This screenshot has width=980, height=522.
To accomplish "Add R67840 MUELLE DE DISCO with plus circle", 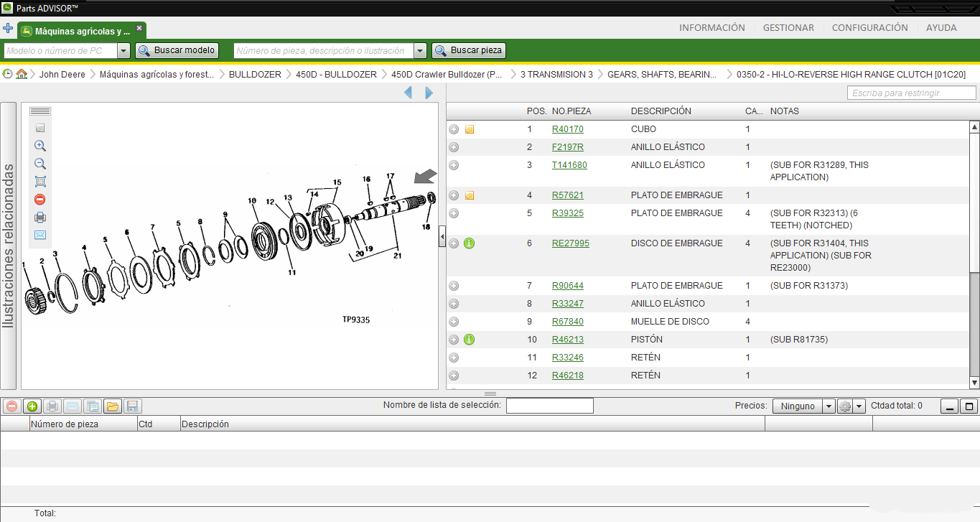I will point(454,322).
